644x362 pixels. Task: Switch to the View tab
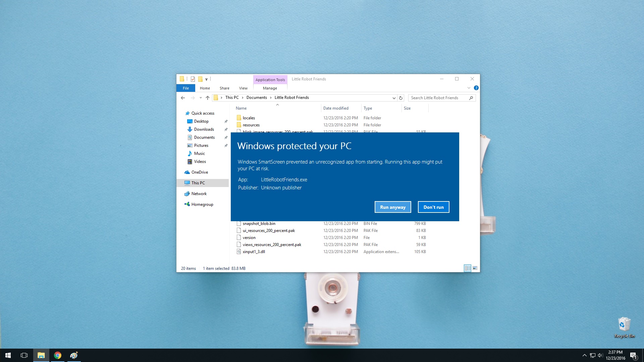pos(243,88)
